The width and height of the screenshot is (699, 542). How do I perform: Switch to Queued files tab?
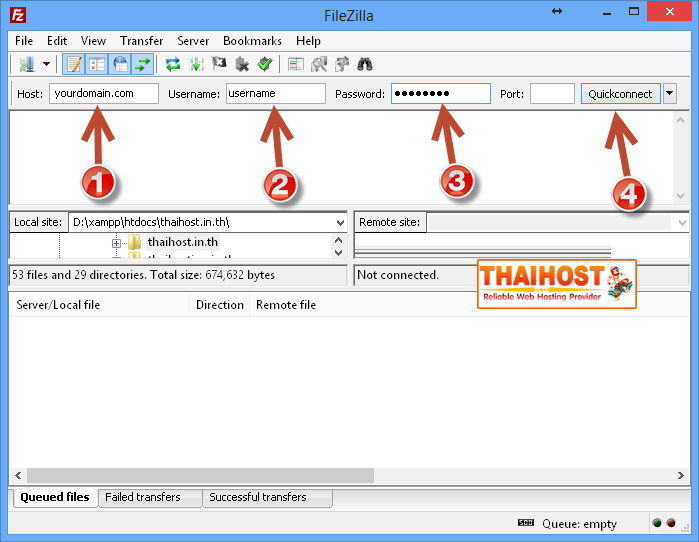pyautogui.click(x=55, y=497)
